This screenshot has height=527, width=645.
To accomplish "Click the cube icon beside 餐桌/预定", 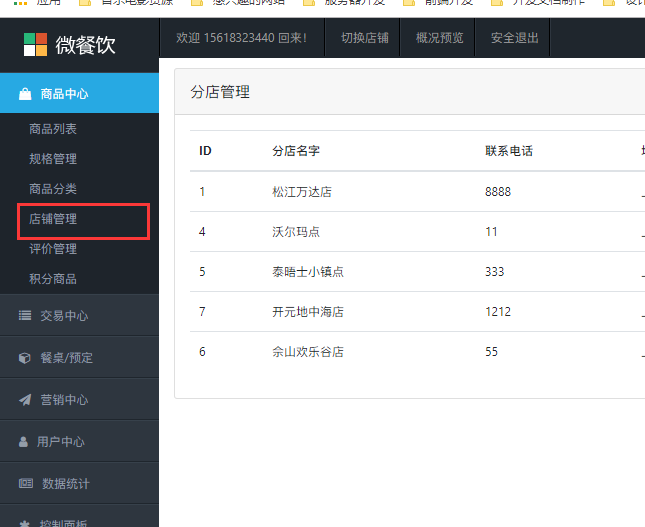I will (x=25, y=358).
